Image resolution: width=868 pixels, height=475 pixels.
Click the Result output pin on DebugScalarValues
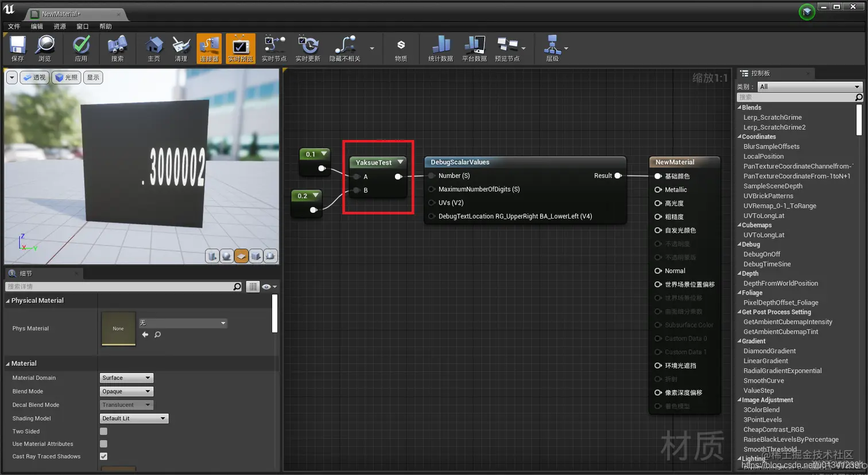[x=618, y=176]
